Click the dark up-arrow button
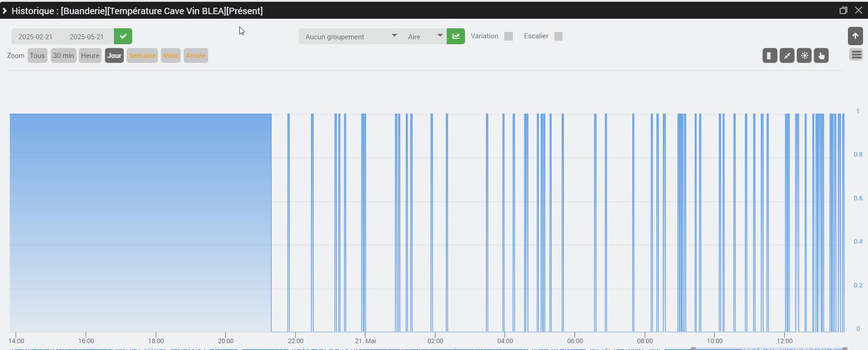This screenshot has width=868, height=350. (x=855, y=36)
